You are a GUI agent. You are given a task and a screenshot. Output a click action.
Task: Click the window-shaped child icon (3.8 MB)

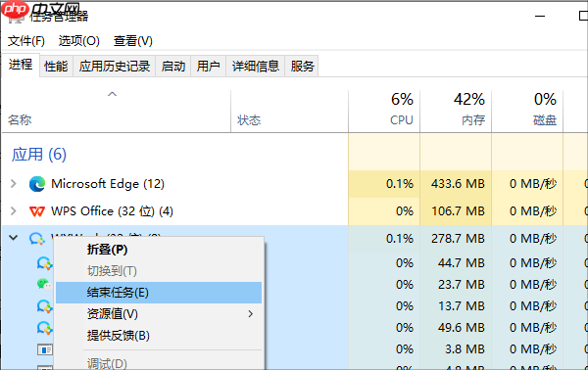45,349
